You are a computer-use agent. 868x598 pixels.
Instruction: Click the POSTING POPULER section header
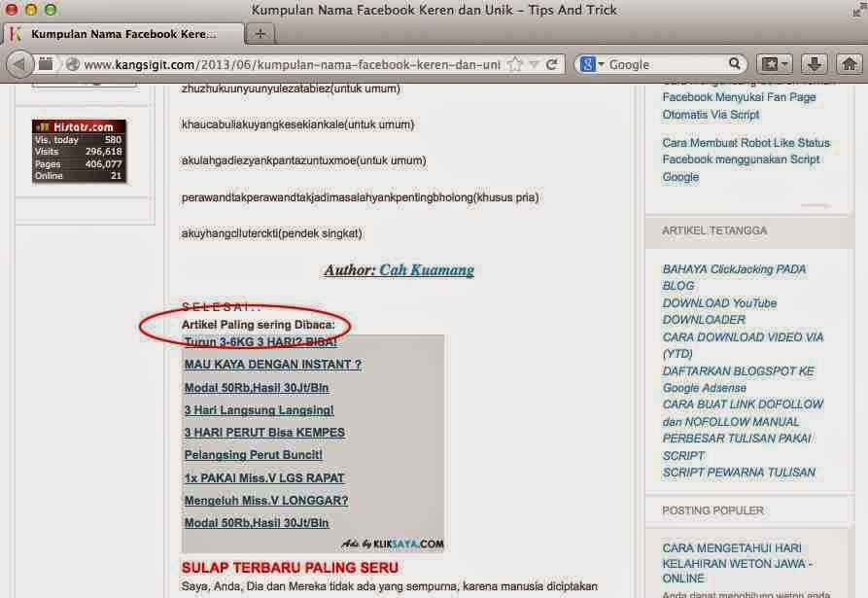(x=713, y=510)
